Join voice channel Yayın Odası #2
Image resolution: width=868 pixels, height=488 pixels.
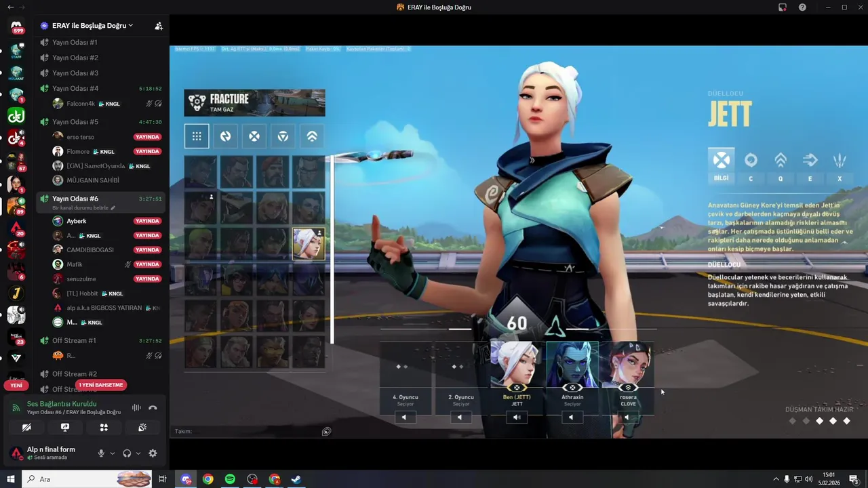[x=101, y=58]
